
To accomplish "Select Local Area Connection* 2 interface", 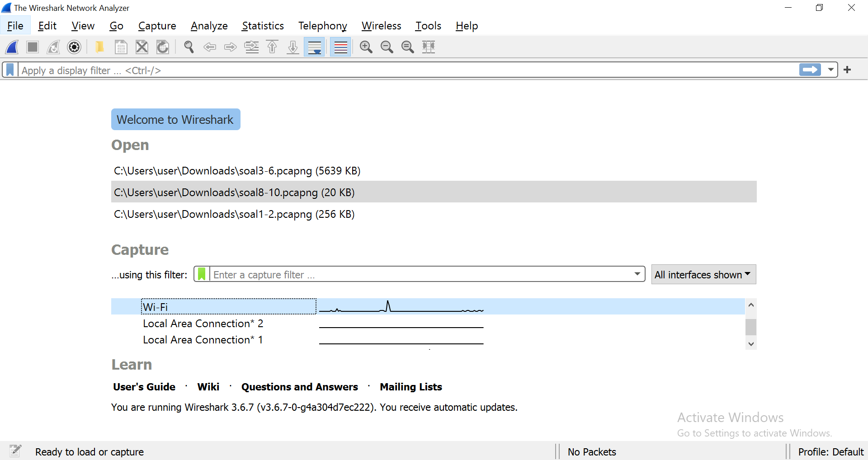I will pyautogui.click(x=428, y=323).
